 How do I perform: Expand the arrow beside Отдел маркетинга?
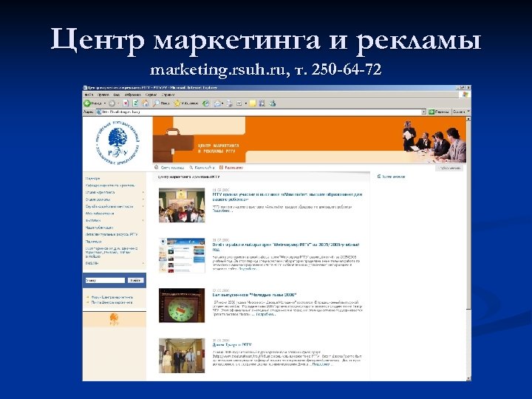143,192
